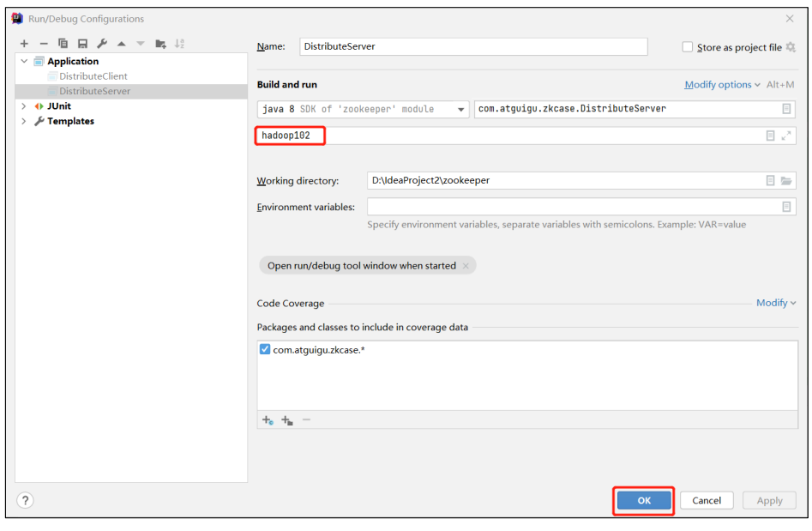
Task: Browse folder icon for Working directory
Action: [x=786, y=180]
